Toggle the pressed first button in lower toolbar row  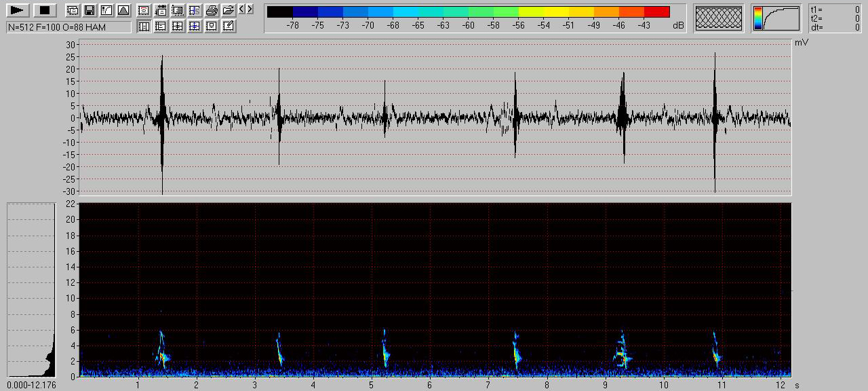(144, 26)
